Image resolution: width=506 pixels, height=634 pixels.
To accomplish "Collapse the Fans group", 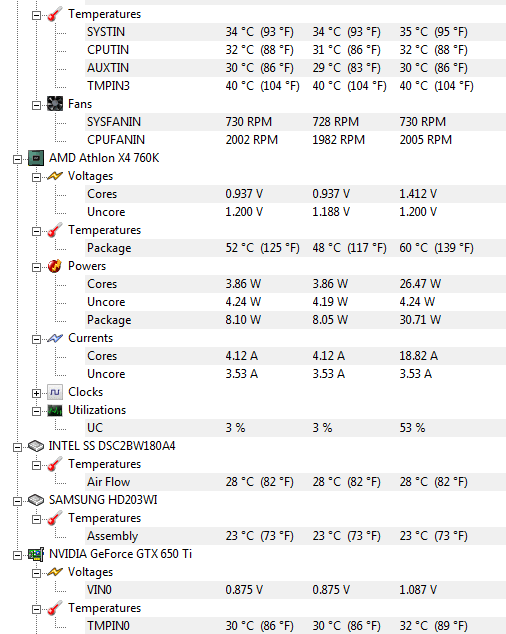I will [x=36, y=105].
